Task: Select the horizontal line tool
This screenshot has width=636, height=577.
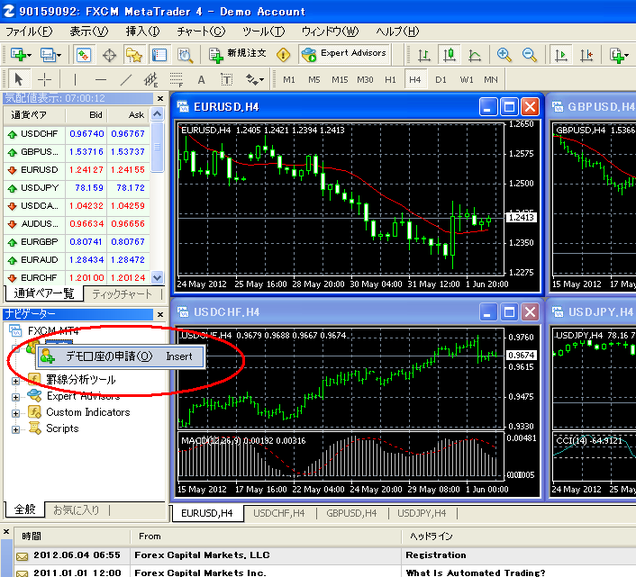Action: click(101, 79)
